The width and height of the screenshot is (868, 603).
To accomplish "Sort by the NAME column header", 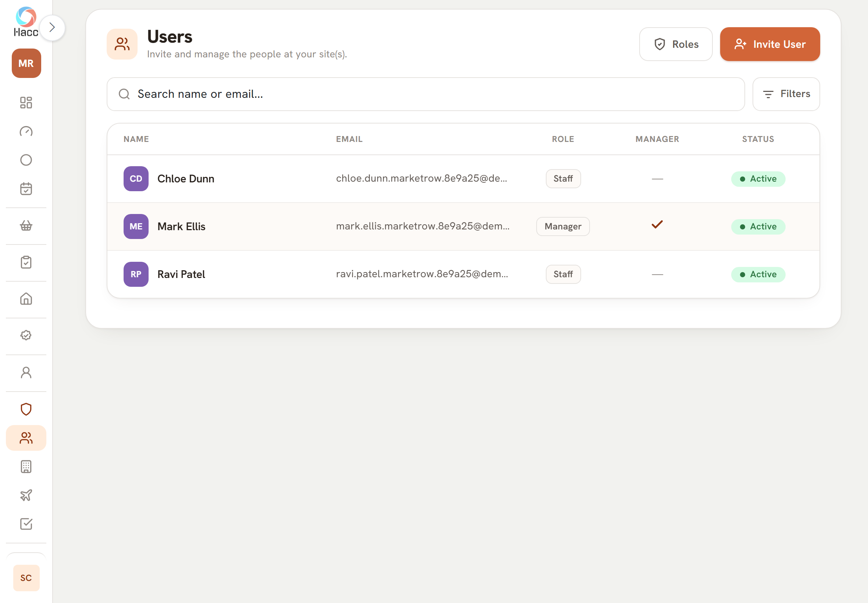I will (136, 139).
